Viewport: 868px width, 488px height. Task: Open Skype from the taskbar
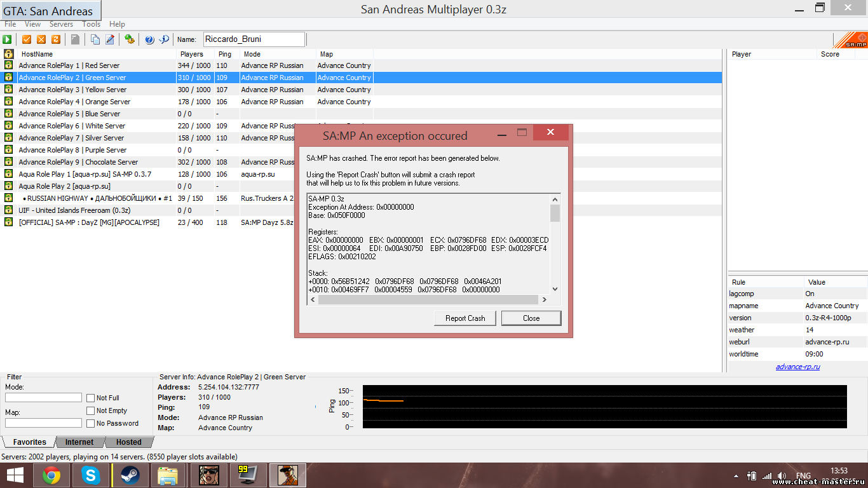pos(91,475)
